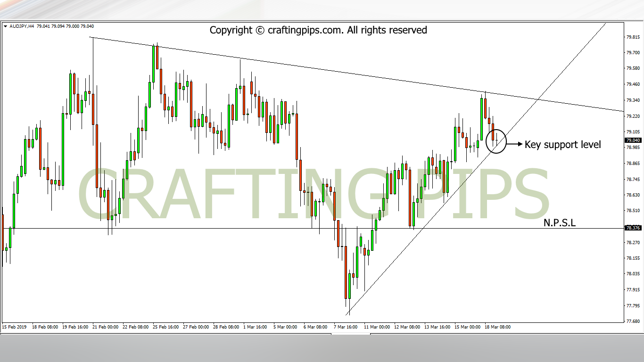Screen dimensions: 644x362
Task: Click the 15 Mar 00:00 time label
Action: point(467,327)
